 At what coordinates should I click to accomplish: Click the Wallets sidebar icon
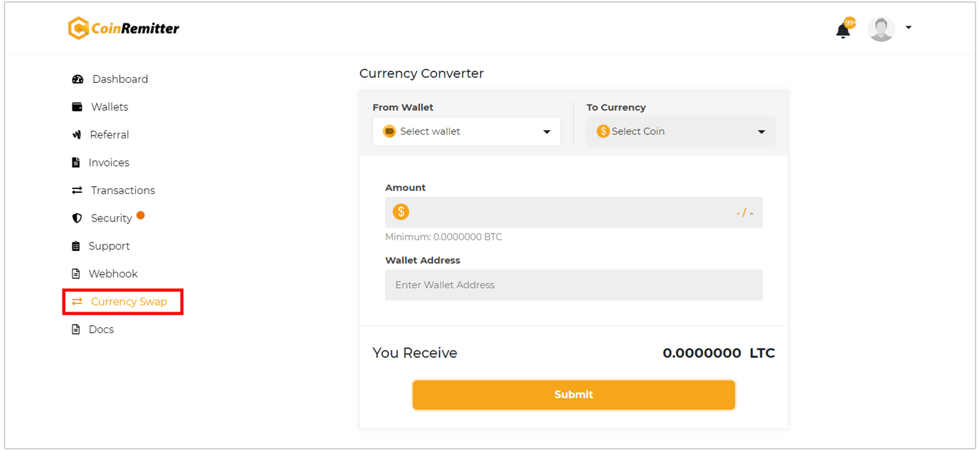tap(77, 107)
